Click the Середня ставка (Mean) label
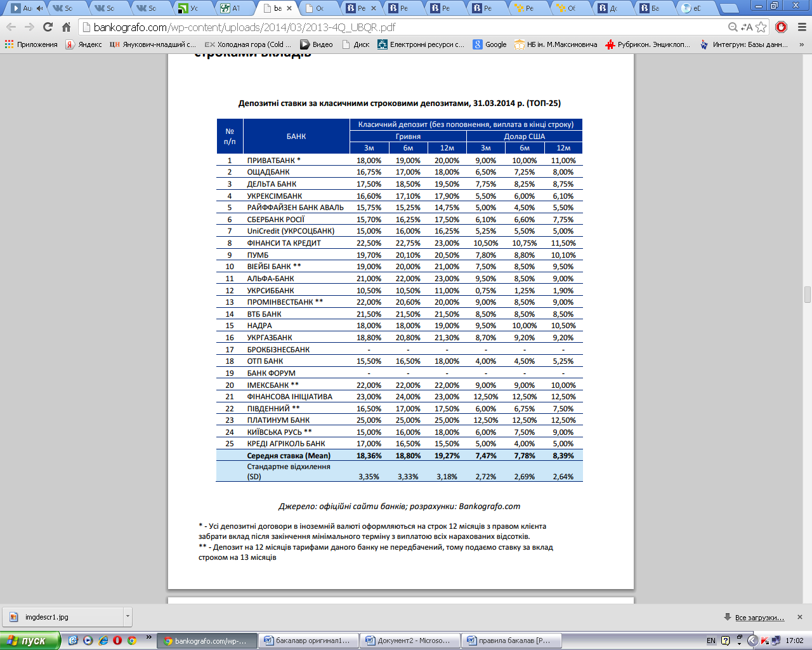 point(289,456)
